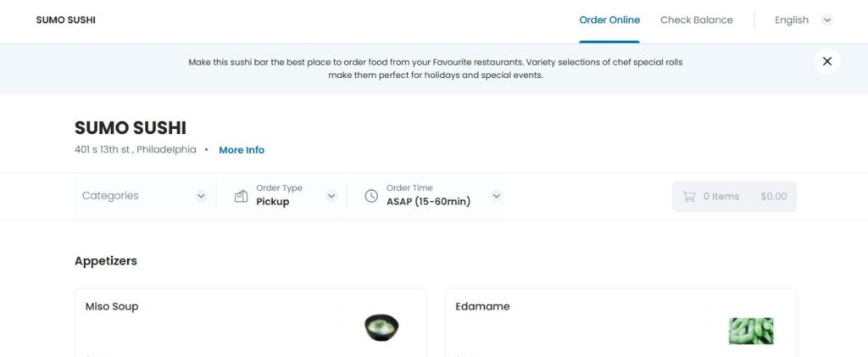Click the SUMO SUSHI header logo text
This screenshot has width=868, height=357.
click(x=65, y=20)
